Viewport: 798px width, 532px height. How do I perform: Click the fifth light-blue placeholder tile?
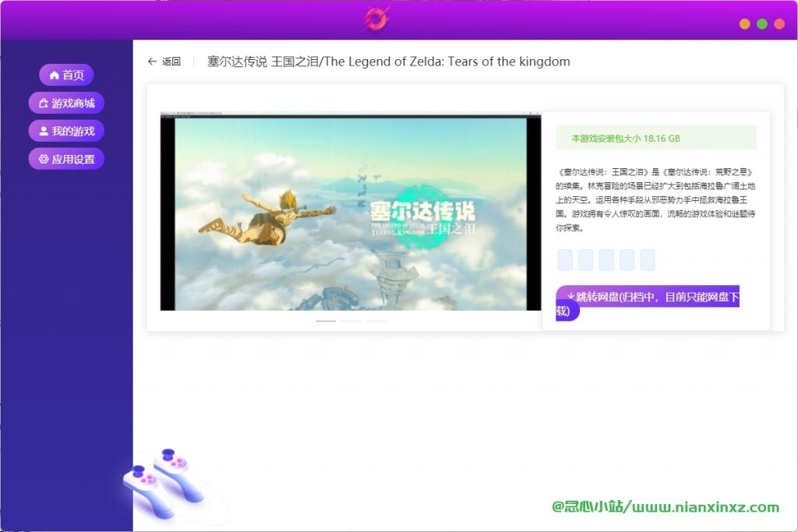tap(648, 260)
